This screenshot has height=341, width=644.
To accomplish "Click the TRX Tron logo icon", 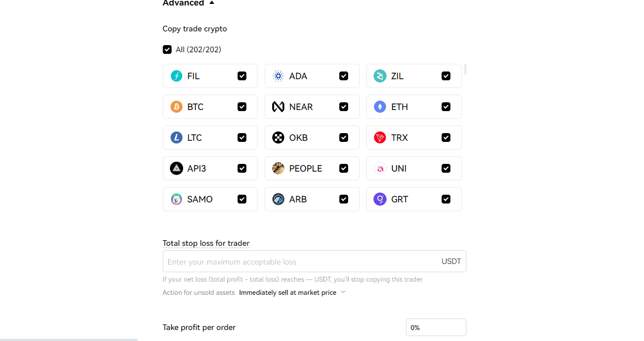I will pos(380,137).
